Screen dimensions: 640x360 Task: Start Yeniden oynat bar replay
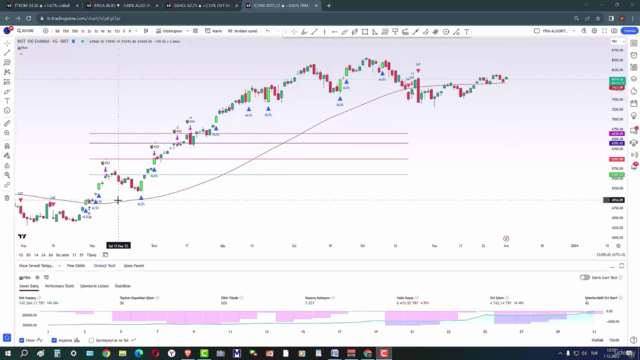click(242, 31)
